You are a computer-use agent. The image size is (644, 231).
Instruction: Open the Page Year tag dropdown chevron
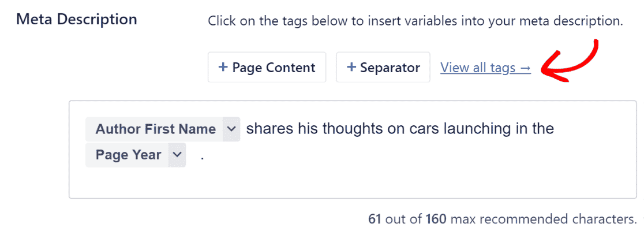tap(177, 155)
